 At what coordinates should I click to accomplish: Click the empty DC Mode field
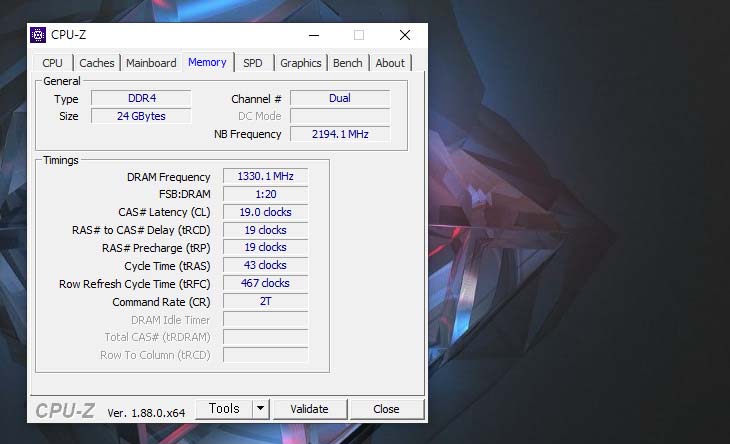(340, 116)
